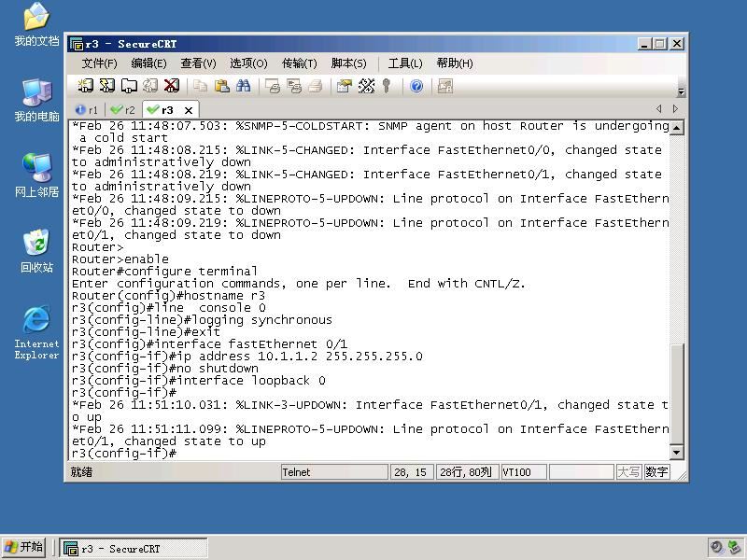Click the resize grip in status bar

point(682,475)
